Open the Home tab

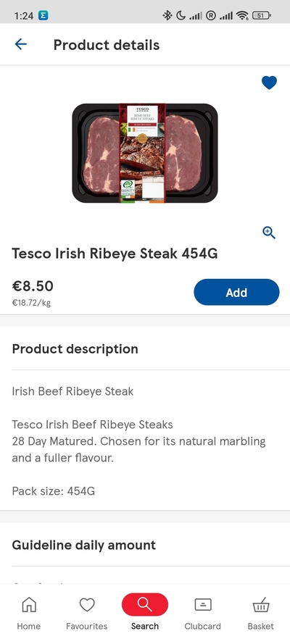[x=29, y=614]
